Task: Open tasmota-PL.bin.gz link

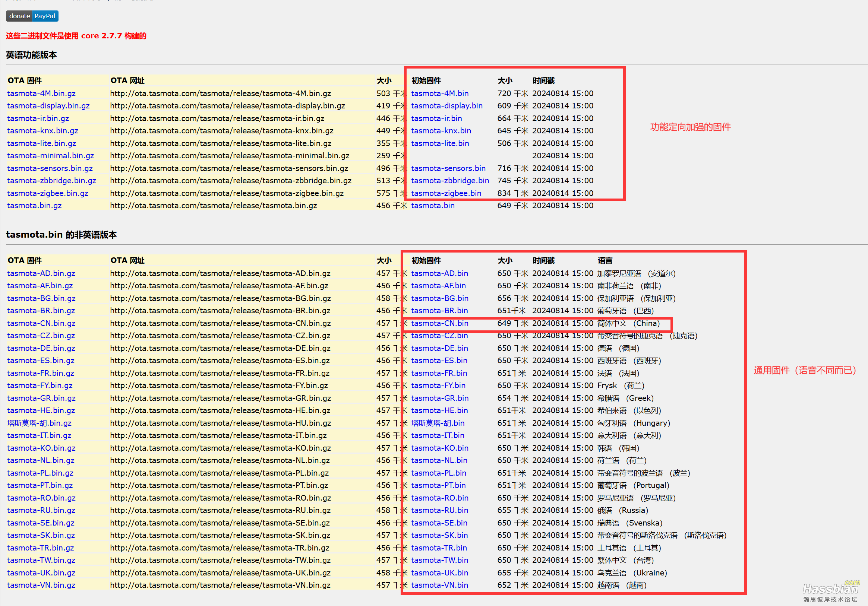Action: 41,473
